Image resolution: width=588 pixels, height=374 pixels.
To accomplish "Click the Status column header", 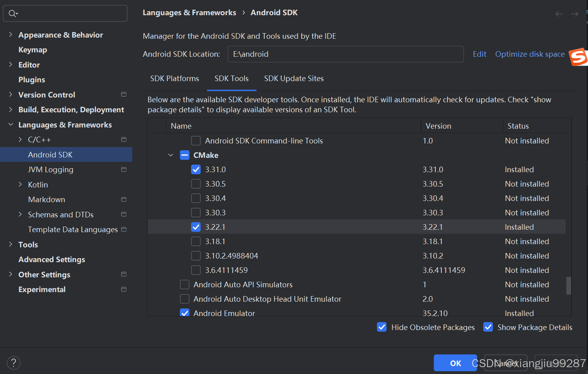I will [534, 126].
